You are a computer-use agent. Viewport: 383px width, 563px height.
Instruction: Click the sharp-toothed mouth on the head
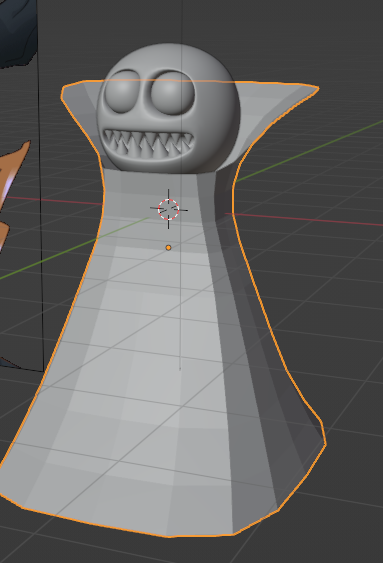(148, 143)
